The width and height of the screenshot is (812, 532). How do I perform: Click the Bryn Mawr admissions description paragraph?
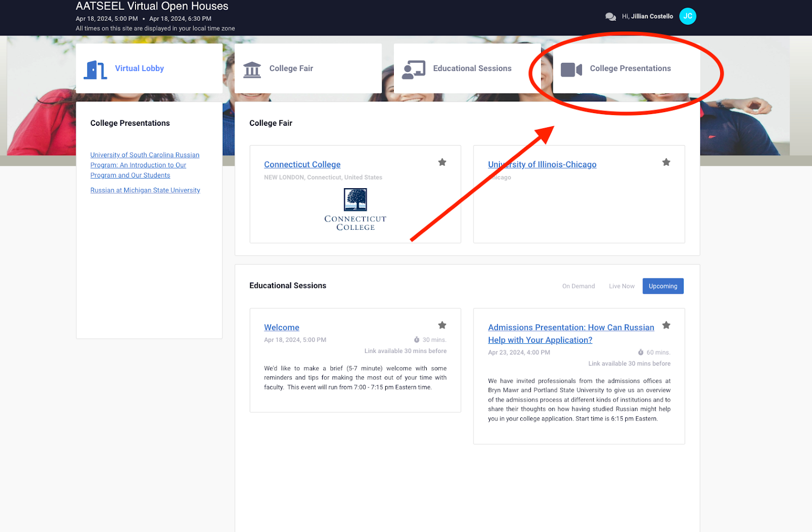pos(579,400)
